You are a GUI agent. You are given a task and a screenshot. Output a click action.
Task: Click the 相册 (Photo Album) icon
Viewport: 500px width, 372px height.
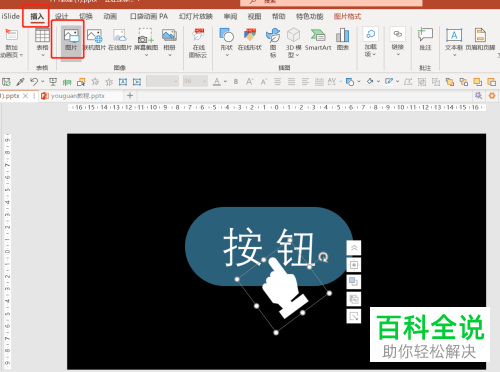tap(169, 35)
